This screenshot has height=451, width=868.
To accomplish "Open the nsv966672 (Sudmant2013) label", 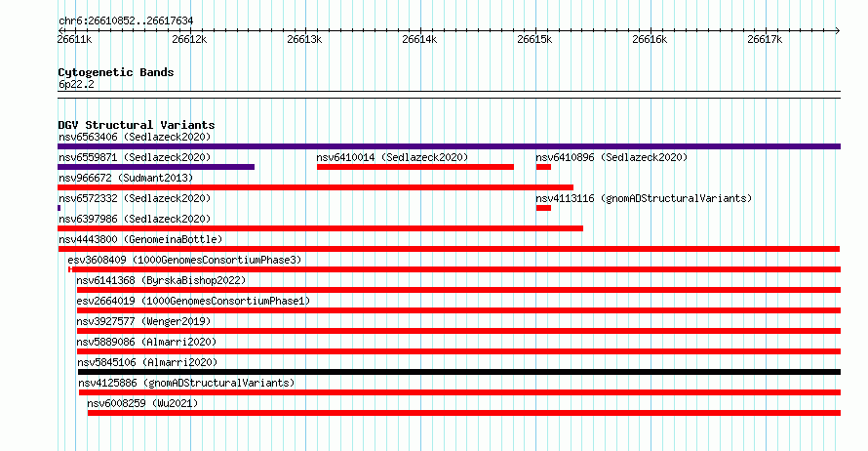I will (x=126, y=178).
